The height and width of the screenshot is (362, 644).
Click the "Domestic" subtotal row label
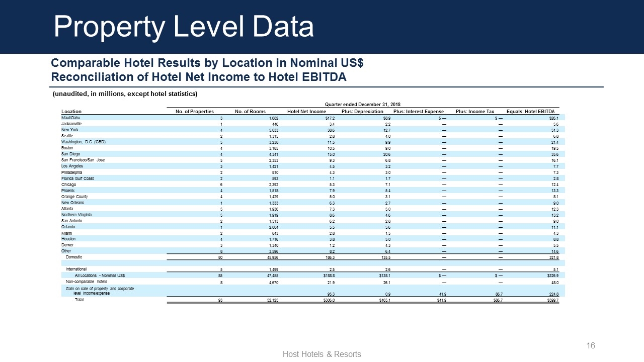click(x=74, y=257)
